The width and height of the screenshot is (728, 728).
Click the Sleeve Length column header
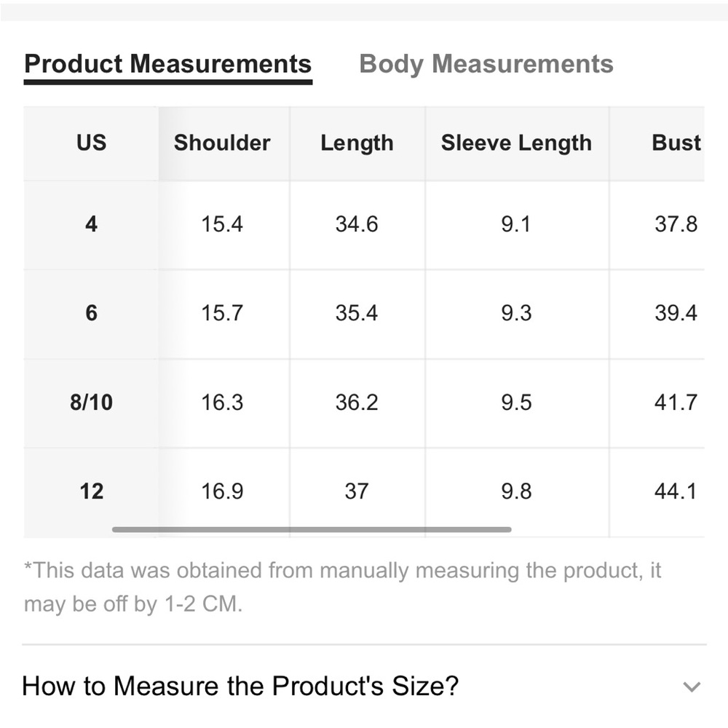pos(516,143)
